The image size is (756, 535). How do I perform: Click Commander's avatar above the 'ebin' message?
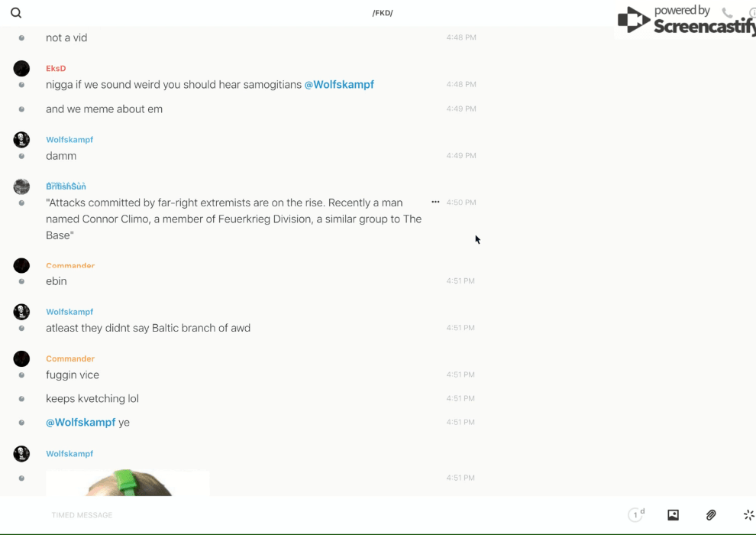pyautogui.click(x=21, y=266)
